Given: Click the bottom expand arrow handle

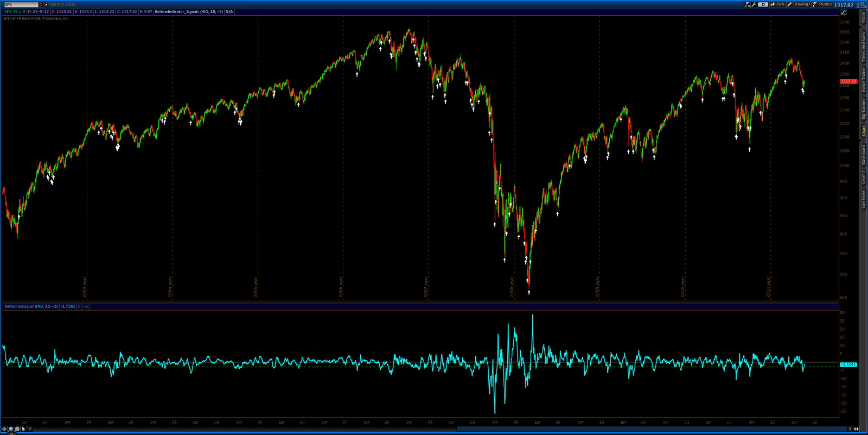Looking at the screenshot, I should [x=11, y=433].
